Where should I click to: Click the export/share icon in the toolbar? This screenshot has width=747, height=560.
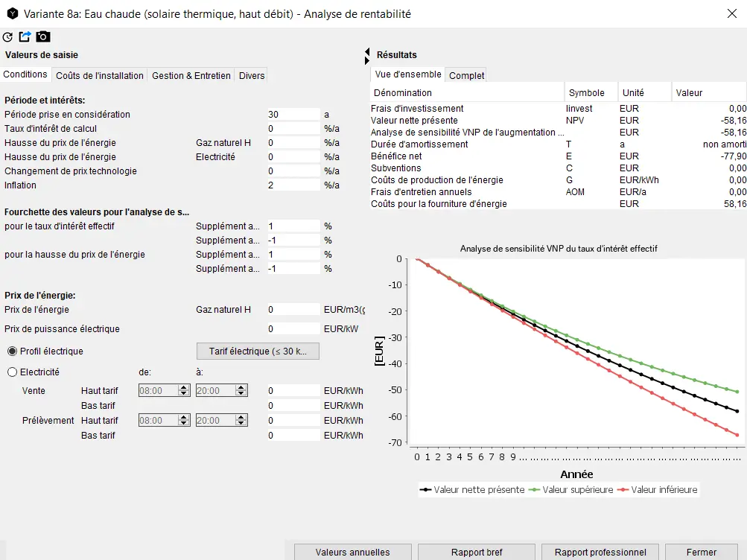click(x=25, y=36)
